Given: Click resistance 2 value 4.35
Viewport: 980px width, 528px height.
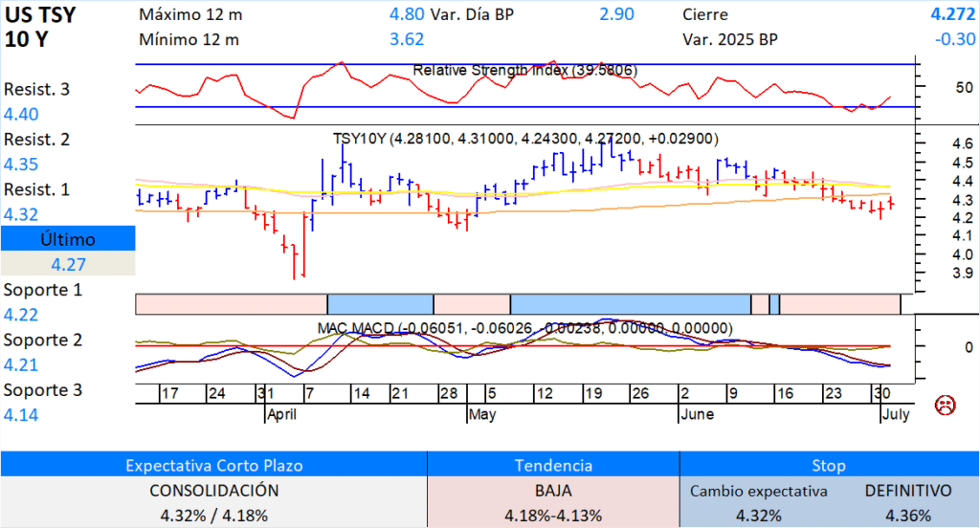Looking at the screenshot, I should click(x=21, y=165).
